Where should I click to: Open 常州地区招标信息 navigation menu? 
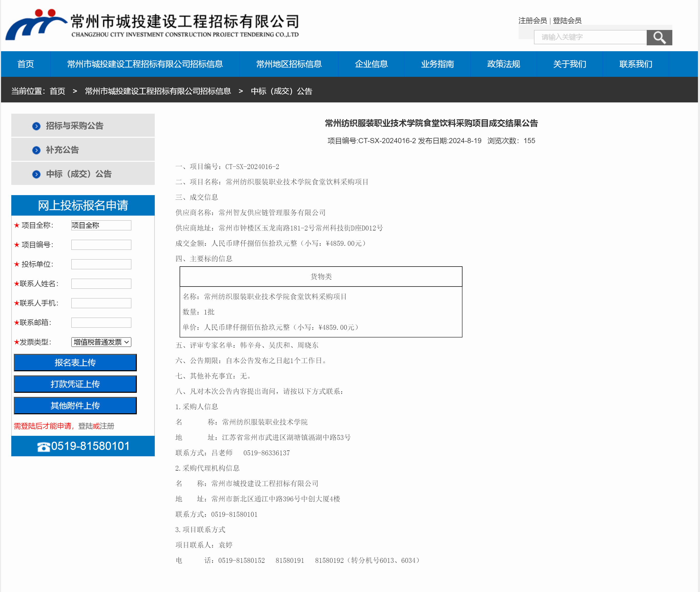tap(289, 64)
